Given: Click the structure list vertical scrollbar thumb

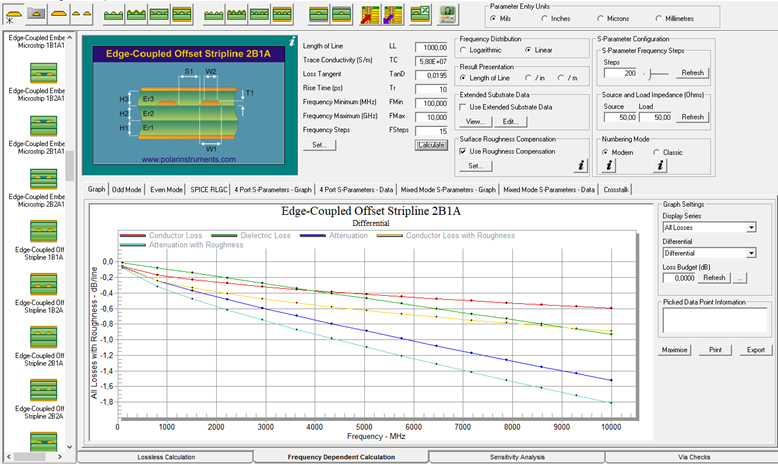Looking at the screenshot, I should 69,166.
